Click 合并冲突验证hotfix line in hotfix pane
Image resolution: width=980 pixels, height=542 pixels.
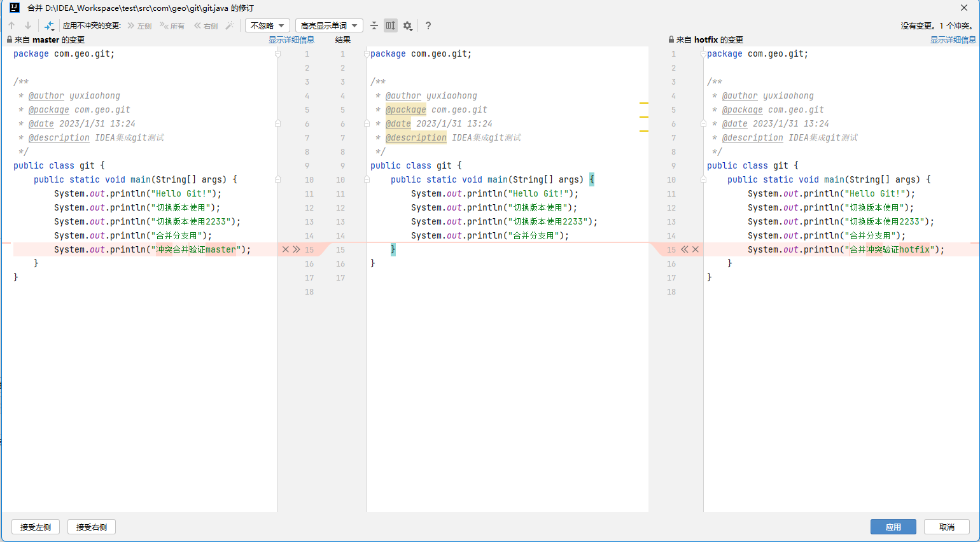(x=846, y=249)
